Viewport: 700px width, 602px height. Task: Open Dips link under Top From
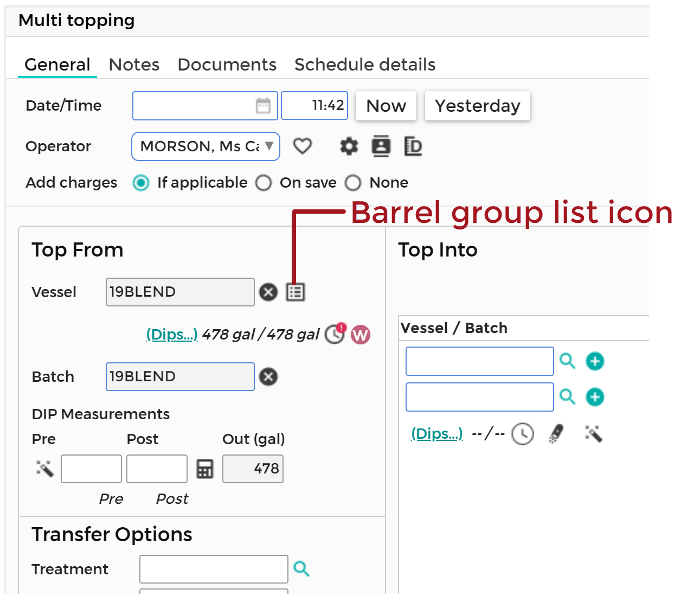coord(172,335)
